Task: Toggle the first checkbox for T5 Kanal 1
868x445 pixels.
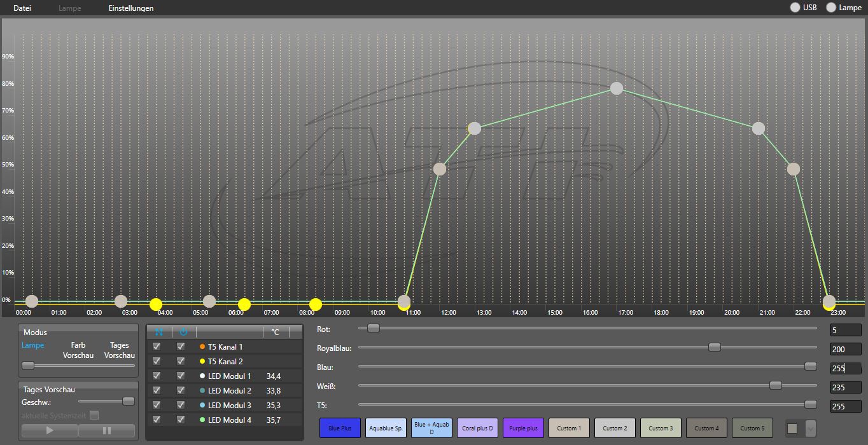Action: tap(157, 346)
